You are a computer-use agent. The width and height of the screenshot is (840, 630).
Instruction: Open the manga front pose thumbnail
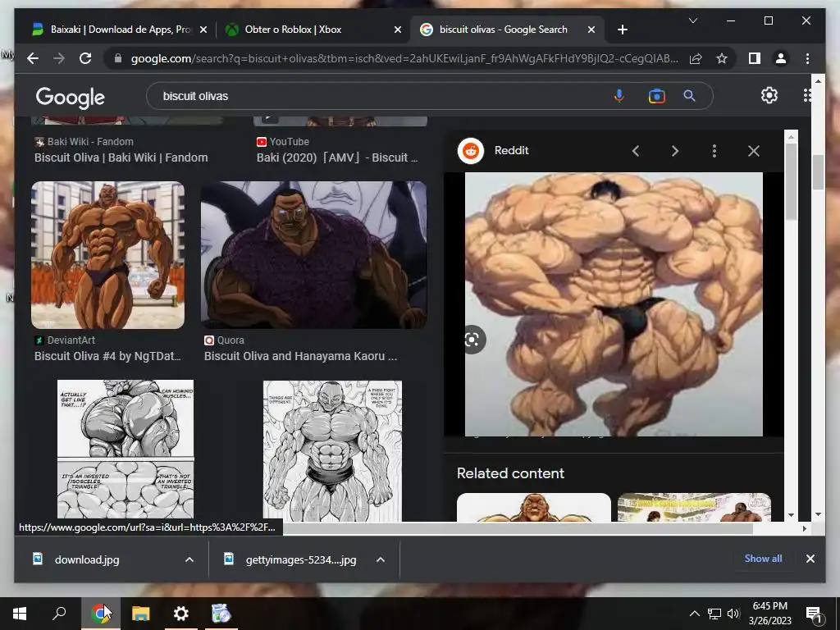tap(332, 450)
